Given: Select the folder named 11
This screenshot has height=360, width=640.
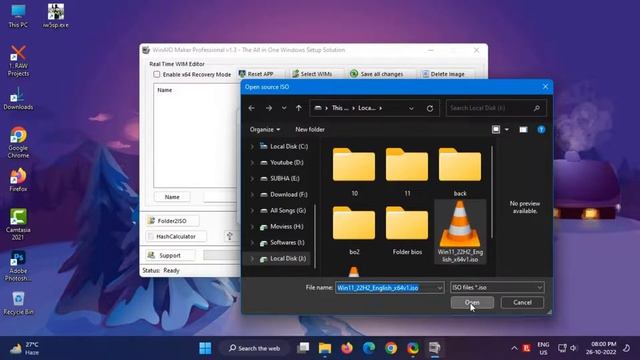Looking at the screenshot, I should pos(407,171).
